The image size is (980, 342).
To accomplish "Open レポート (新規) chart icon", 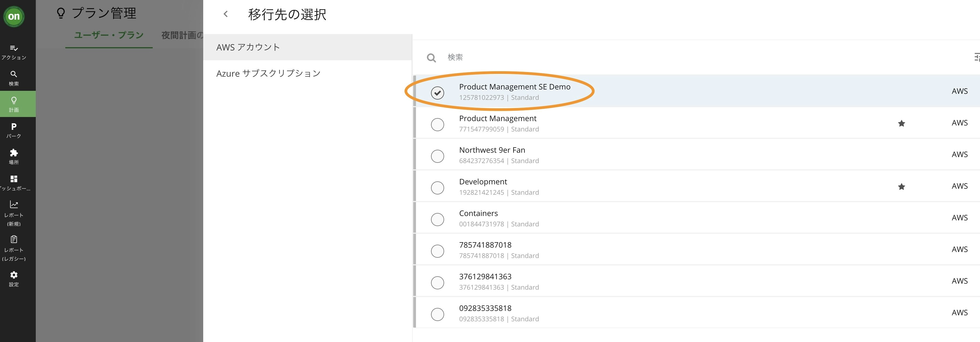I will pyautogui.click(x=14, y=213).
